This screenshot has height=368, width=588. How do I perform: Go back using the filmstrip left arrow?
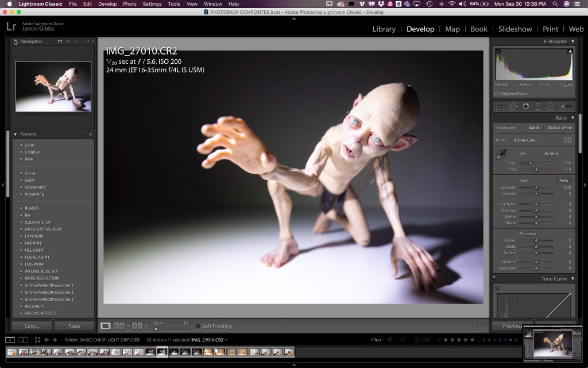pos(47,340)
